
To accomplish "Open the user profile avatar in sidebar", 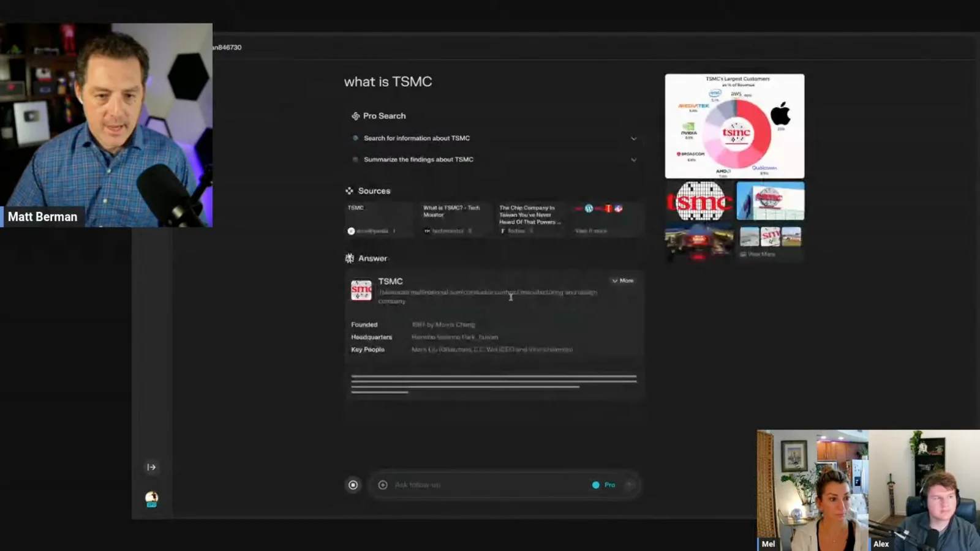I will pyautogui.click(x=151, y=499).
